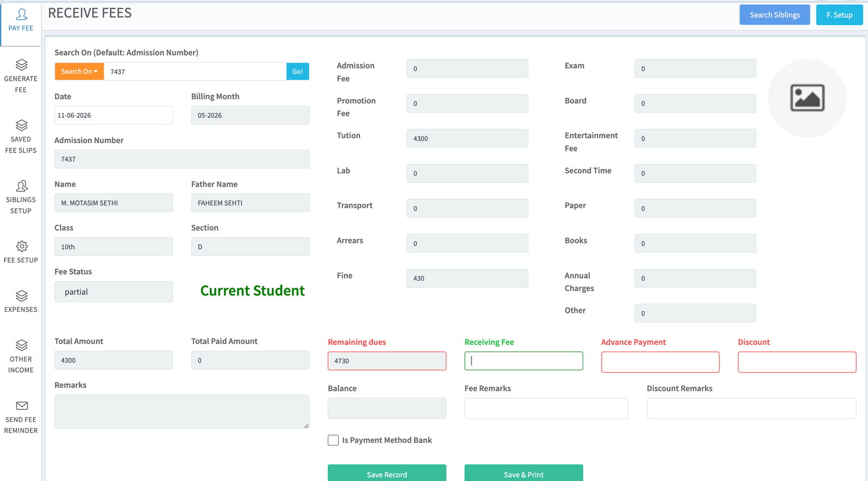868x481 pixels.
Task: Click the Total Amount field showing 4300
Action: point(114,360)
